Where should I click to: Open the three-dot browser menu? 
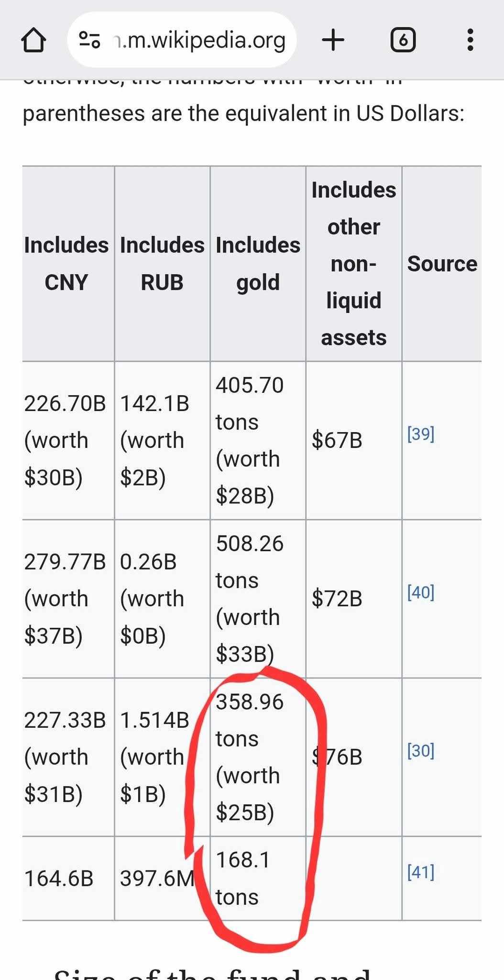[470, 40]
